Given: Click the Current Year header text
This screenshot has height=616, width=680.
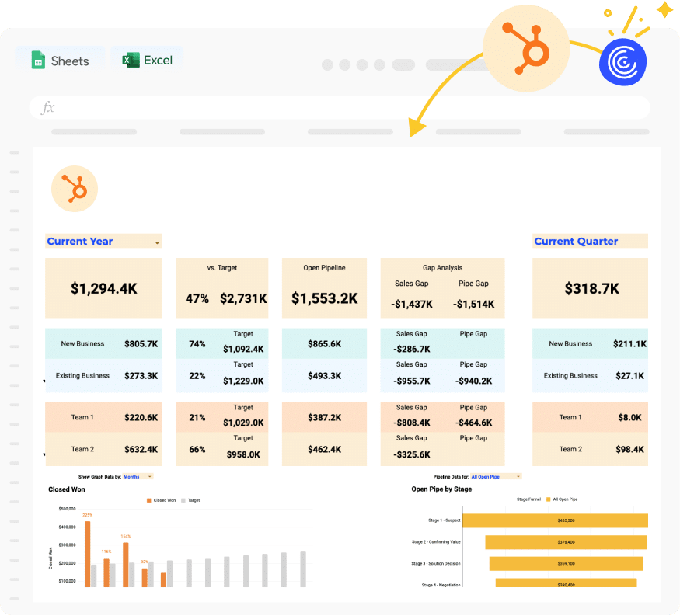Looking at the screenshot, I should pos(80,241).
